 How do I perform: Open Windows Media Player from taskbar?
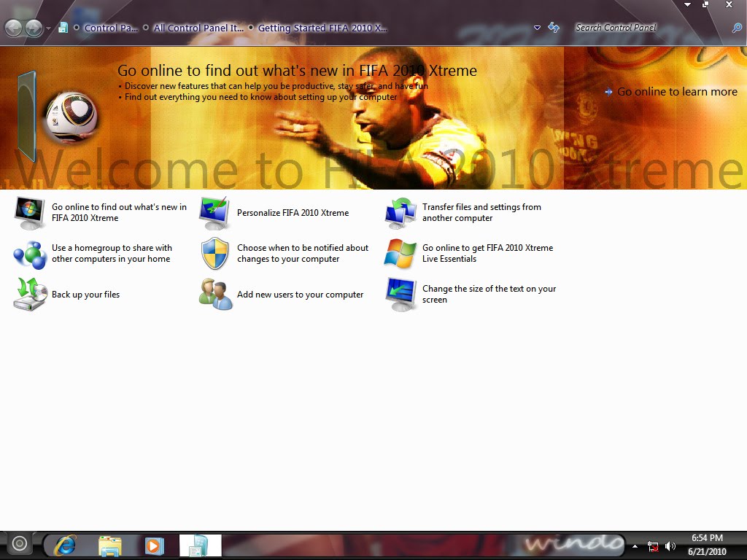tap(154, 545)
